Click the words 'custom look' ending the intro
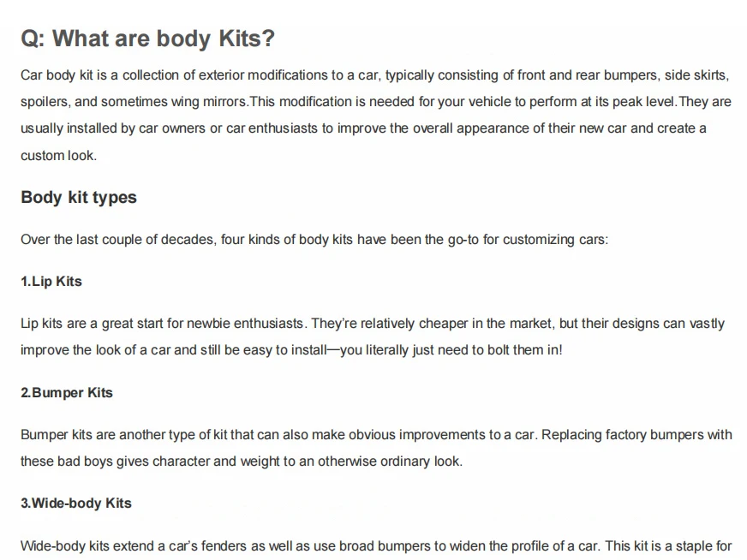This screenshot has width=747, height=560. (x=58, y=156)
